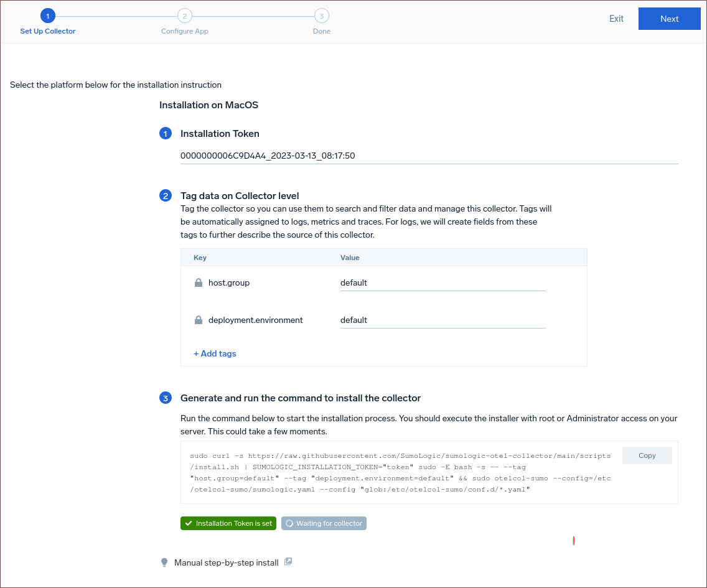Click inside the install command code block
This screenshot has height=588, width=707.
[398, 473]
